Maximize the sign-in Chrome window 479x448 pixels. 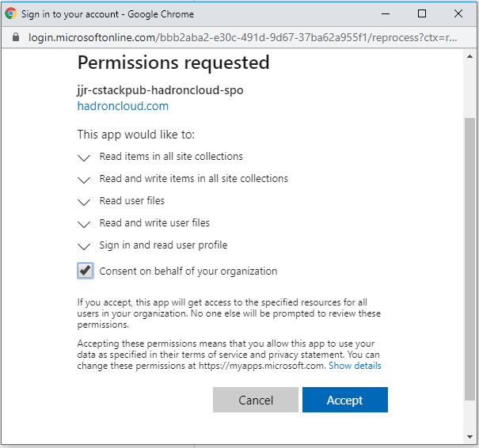click(x=422, y=13)
